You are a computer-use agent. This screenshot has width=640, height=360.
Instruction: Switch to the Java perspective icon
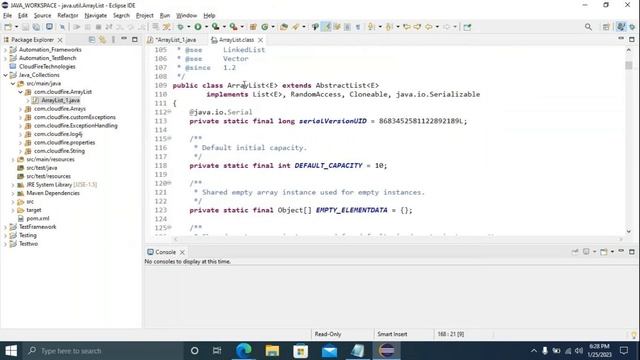point(621,27)
